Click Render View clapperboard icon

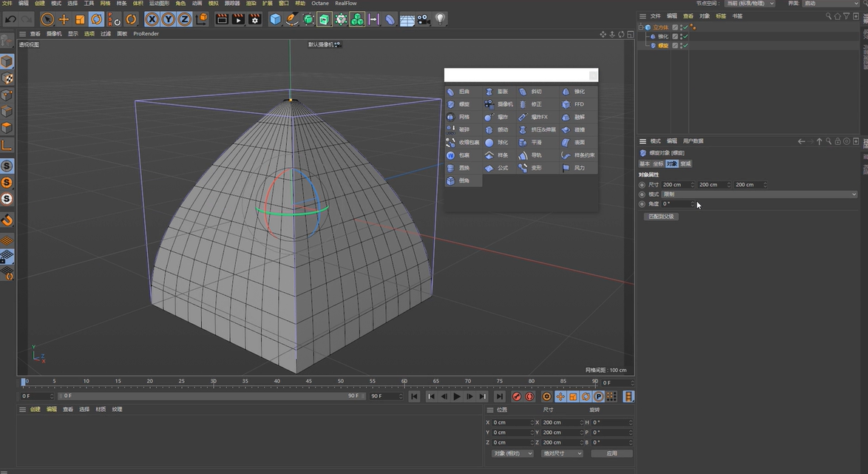[x=222, y=19]
